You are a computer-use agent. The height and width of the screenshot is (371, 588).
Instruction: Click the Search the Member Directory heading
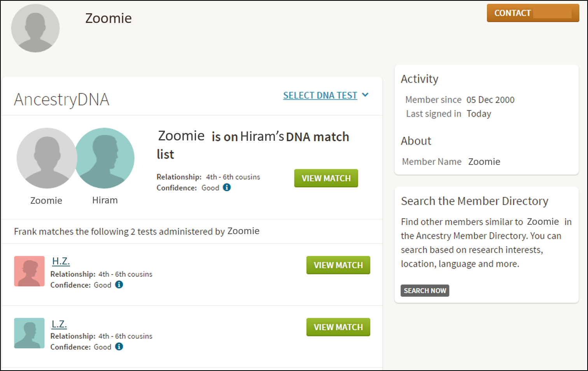tap(474, 201)
